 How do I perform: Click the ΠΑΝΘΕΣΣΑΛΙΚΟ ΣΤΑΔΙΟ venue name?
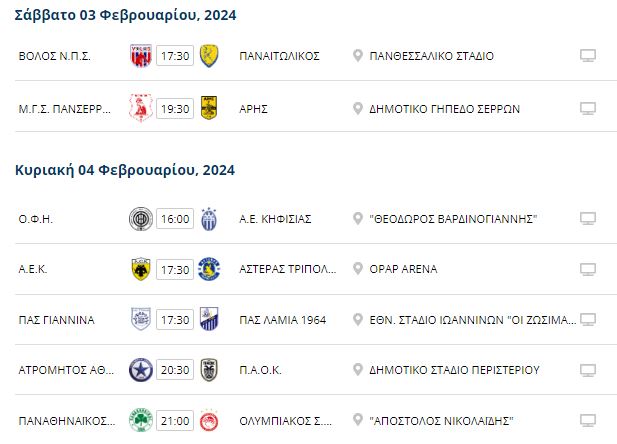pyautogui.click(x=432, y=56)
